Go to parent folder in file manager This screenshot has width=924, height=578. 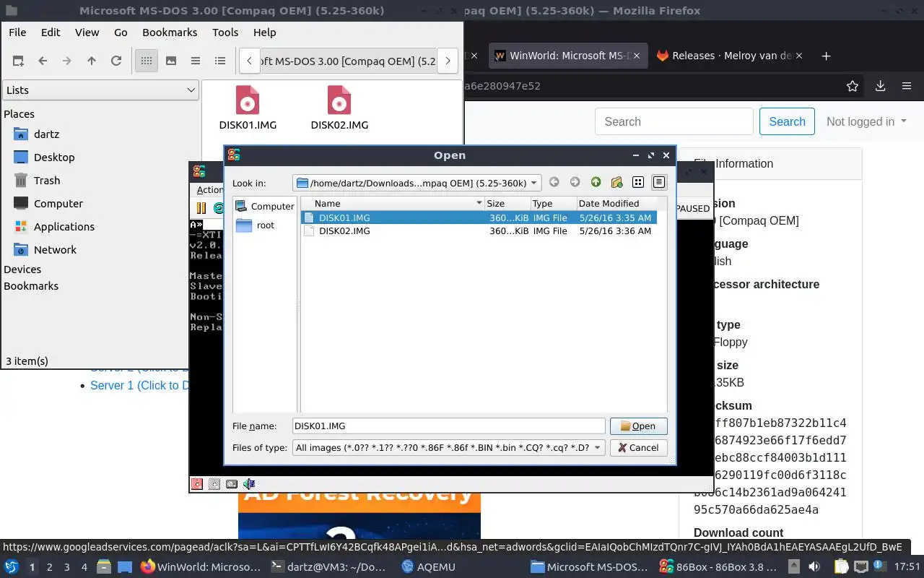coord(92,61)
